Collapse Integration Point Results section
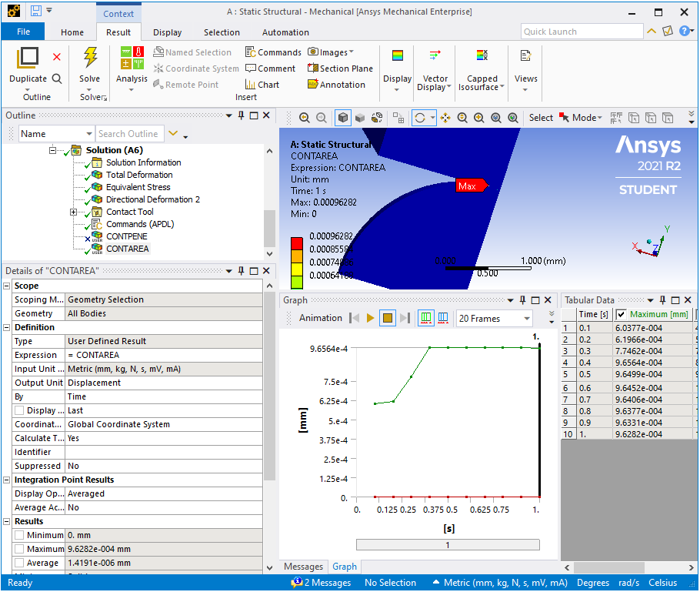 [7, 480]
